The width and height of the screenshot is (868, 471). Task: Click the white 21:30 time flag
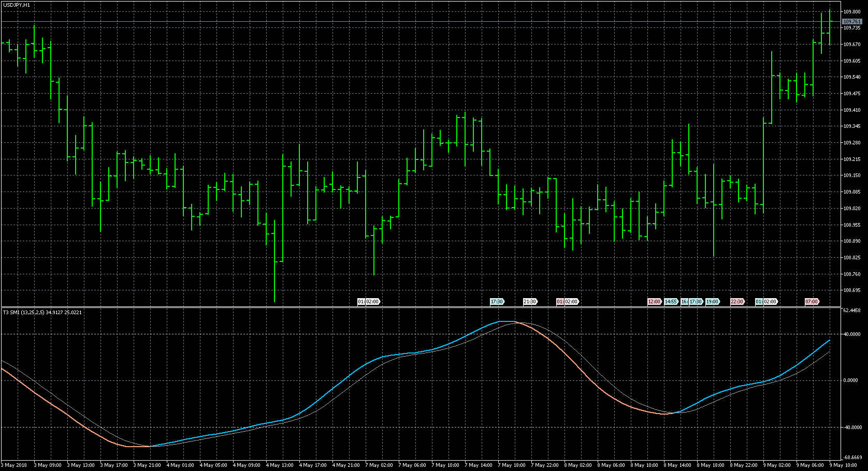[530, 301]
